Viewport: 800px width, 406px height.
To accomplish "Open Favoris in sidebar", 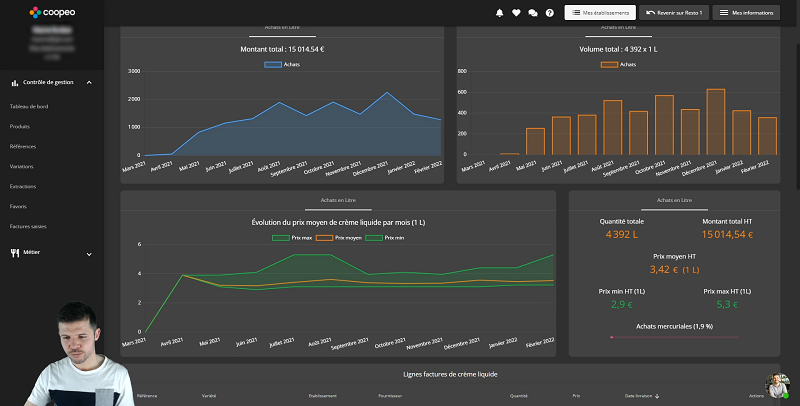I will pos(18,206).
